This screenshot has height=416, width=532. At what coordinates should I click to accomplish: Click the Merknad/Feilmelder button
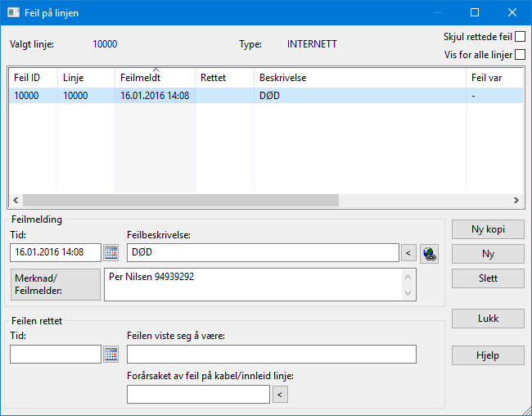pyautogui.click(x=56, y=285)
